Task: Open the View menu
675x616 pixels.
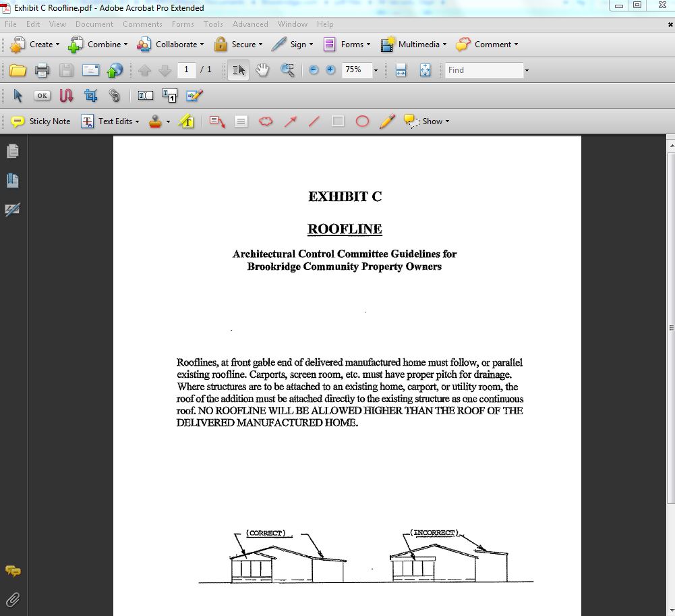Action: click(x=57, y=24)
